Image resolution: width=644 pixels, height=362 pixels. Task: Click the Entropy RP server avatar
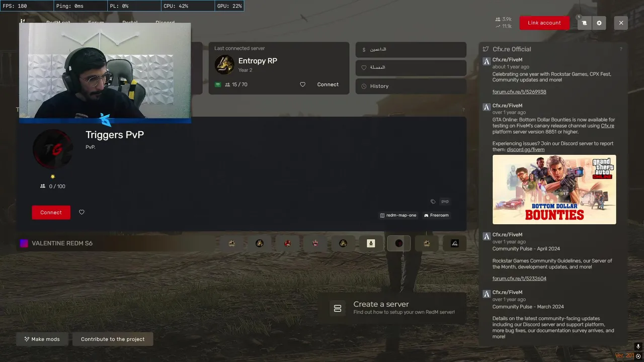(x=224, y=64)
